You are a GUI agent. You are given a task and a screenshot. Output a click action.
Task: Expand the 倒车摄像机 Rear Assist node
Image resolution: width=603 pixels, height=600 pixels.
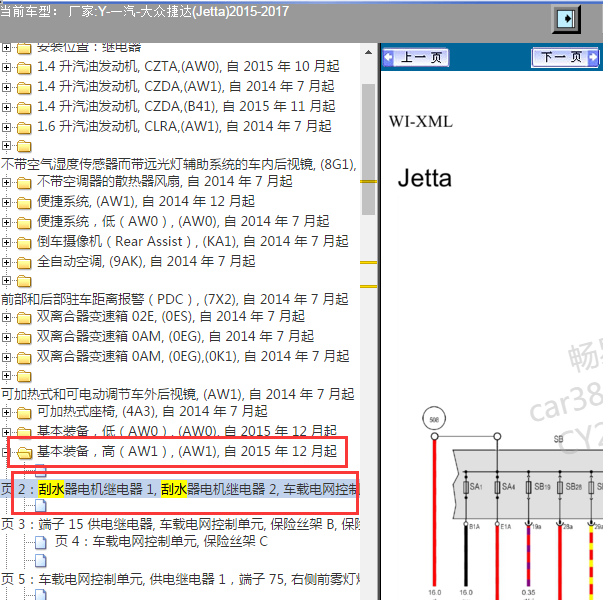click(6, 242)
